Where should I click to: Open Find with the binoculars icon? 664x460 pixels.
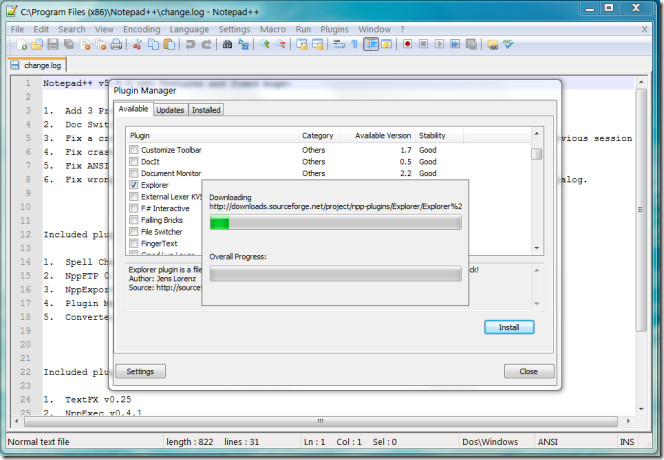(227, 44)
